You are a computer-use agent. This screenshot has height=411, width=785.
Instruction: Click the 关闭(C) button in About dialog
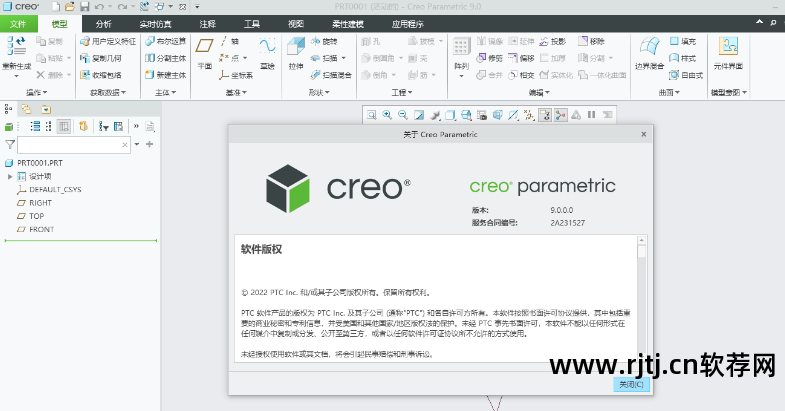click(x=631, y=384)
